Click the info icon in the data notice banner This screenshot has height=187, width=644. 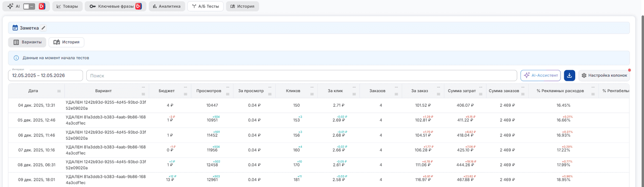coord(16,58)
